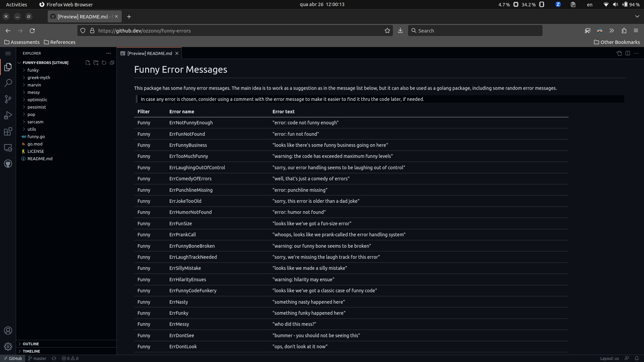Open Other Bookmarks folder
This screenshot has width=644, height=362.
[x=616, y=42]
